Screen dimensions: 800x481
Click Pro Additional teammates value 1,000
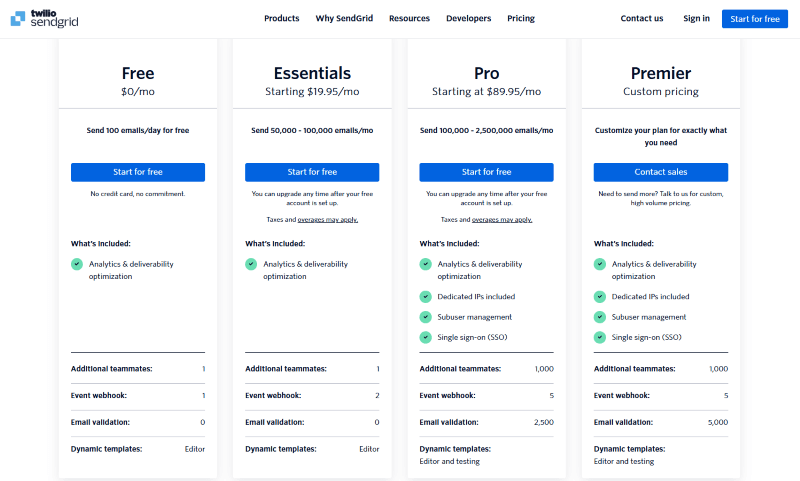544,369
